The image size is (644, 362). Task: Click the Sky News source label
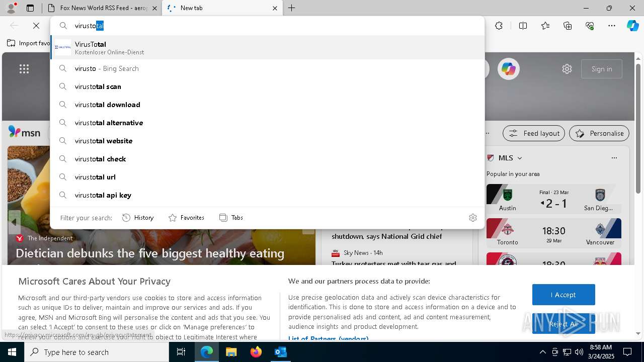356,252
